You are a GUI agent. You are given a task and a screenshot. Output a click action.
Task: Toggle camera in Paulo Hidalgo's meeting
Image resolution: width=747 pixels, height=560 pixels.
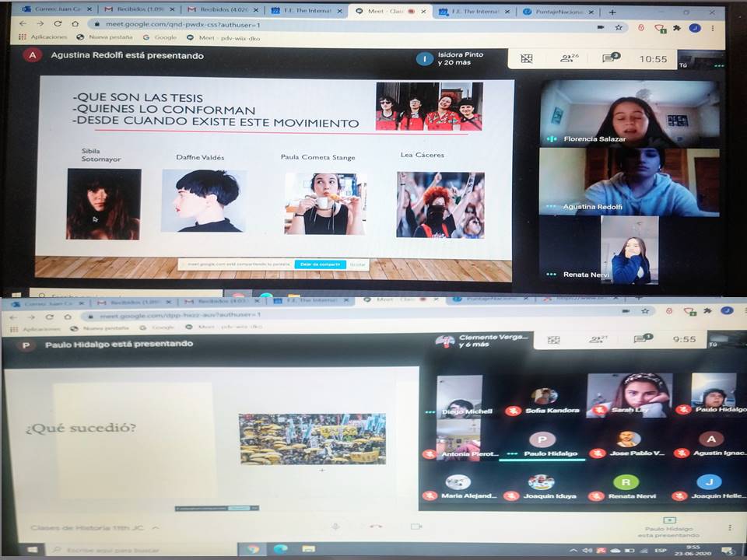416,527
